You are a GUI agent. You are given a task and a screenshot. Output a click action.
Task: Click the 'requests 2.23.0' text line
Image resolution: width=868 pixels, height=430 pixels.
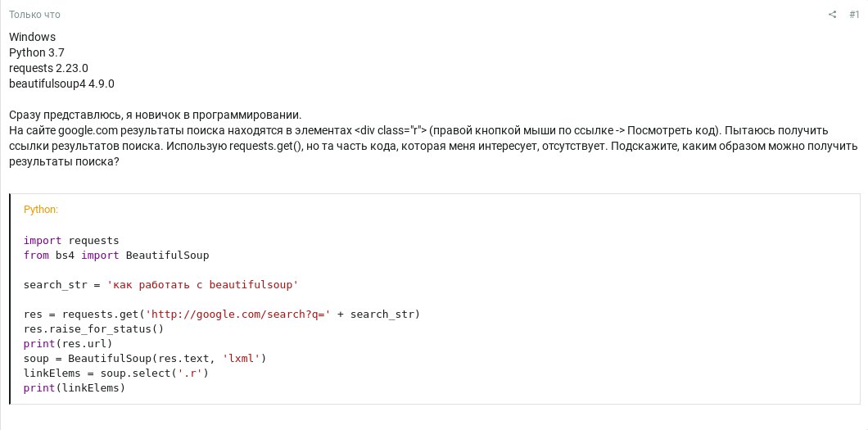pyautogui.click(x=48, y=68)
